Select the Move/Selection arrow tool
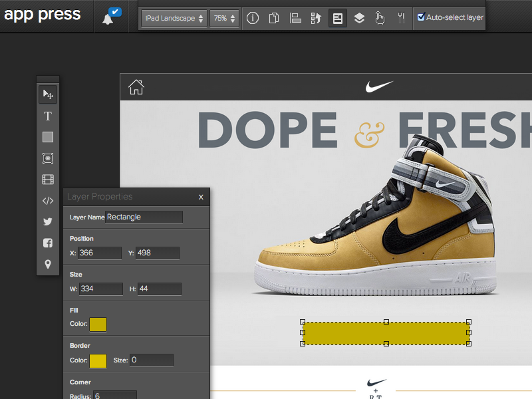 point(48,95)
